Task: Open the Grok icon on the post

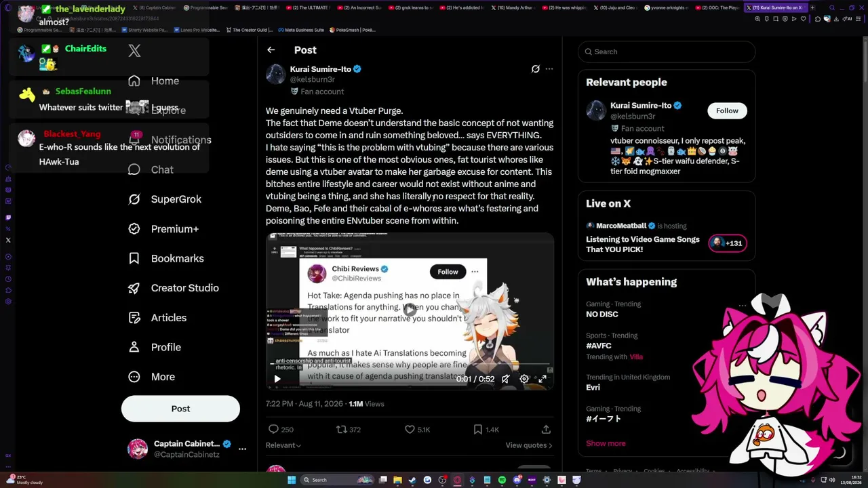Action: (x=535, y=68)
